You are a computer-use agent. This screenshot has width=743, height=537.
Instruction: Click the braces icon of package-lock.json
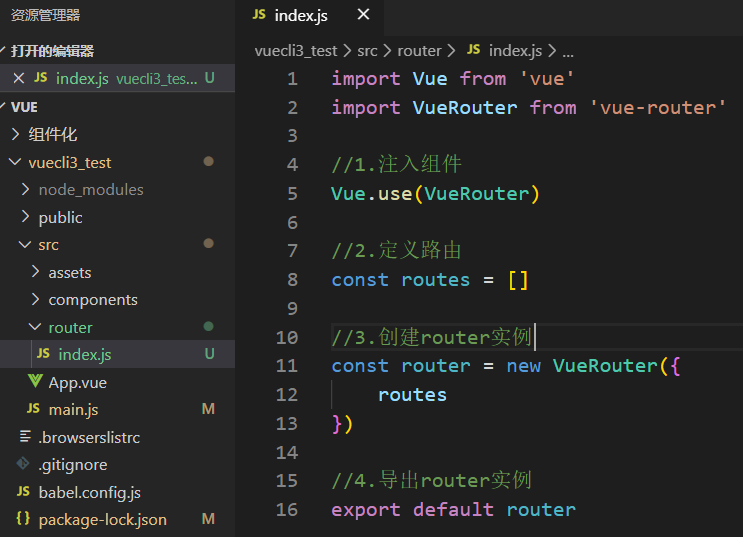(23, 519)
